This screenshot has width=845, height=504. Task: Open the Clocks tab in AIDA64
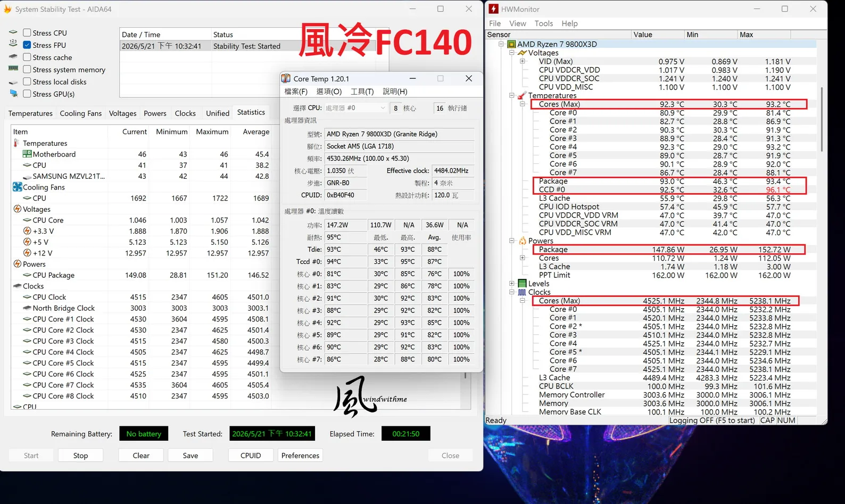point(185,113)
